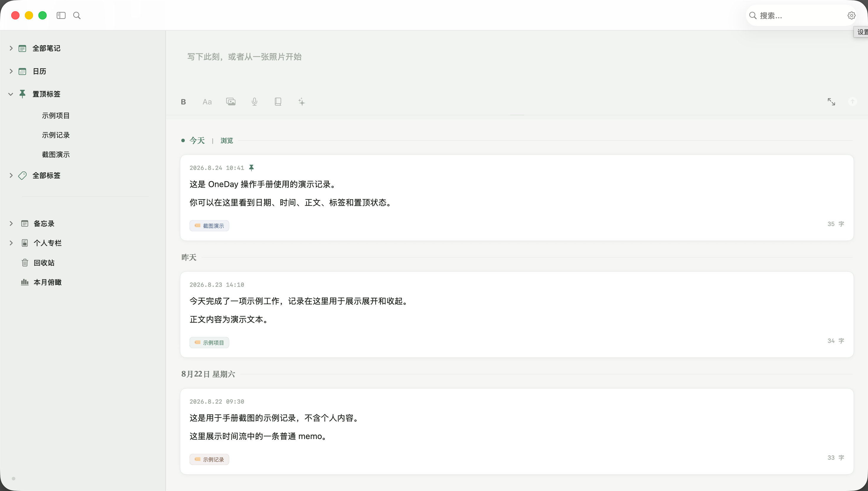This screenshot has height=491, width=868.
Task: Open the Aa text style options
Action: (x=207, y=102)
